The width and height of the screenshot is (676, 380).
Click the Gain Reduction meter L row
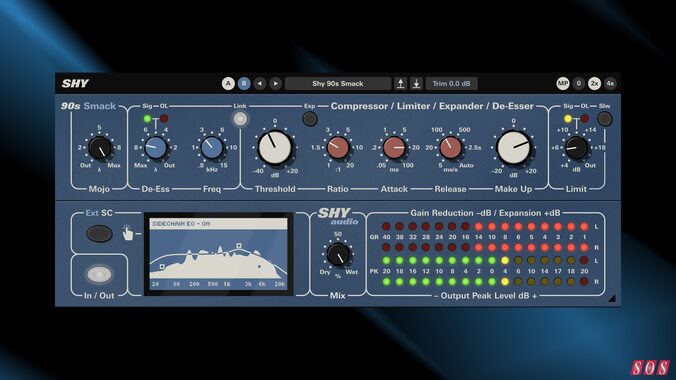click(485, 226)
